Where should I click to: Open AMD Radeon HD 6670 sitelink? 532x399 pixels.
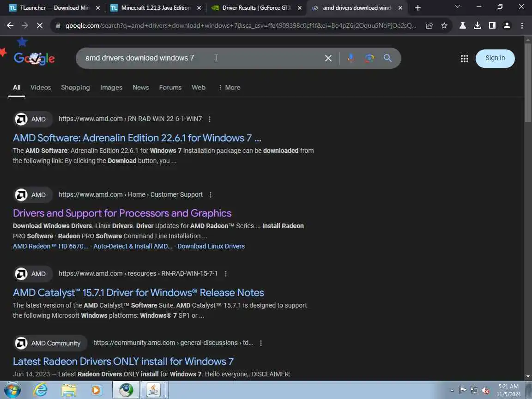click(x=50, y=246)
